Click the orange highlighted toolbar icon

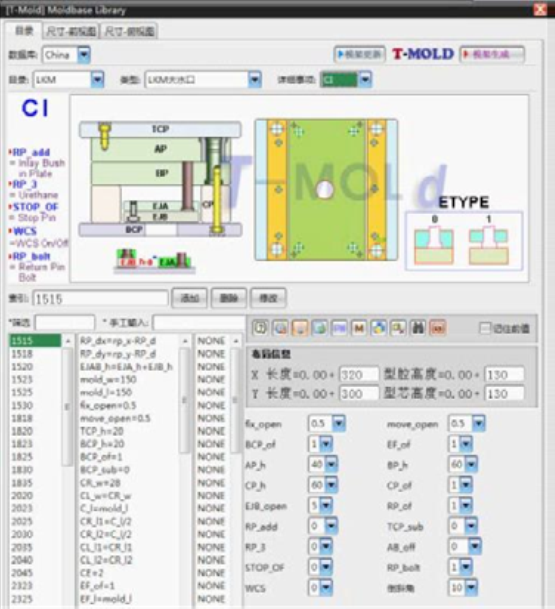300,328
